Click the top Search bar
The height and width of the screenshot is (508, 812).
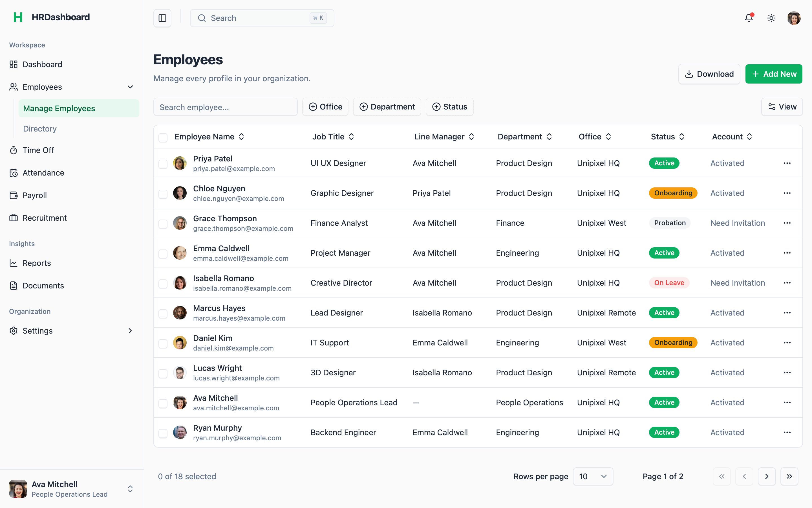click(x=262, y=18)
